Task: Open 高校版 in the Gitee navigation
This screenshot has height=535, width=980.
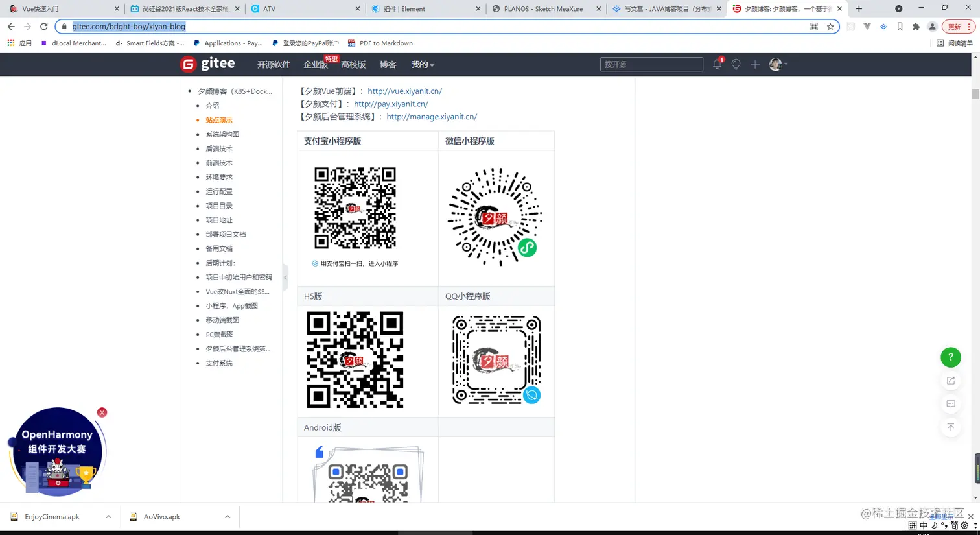Action: click(353, 64)
